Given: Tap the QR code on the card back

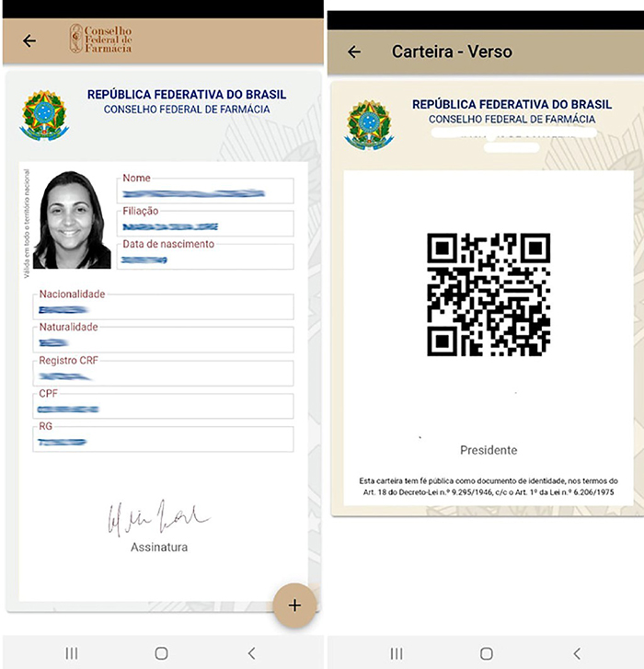Looking at the screenshot, I should (x=489, y=294).
